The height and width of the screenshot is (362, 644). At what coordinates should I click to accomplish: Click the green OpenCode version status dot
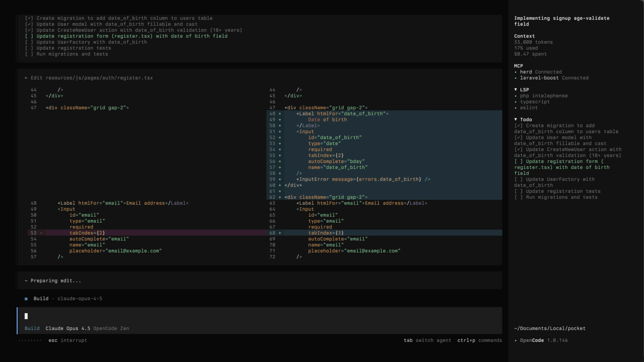(x=516, y=341)
